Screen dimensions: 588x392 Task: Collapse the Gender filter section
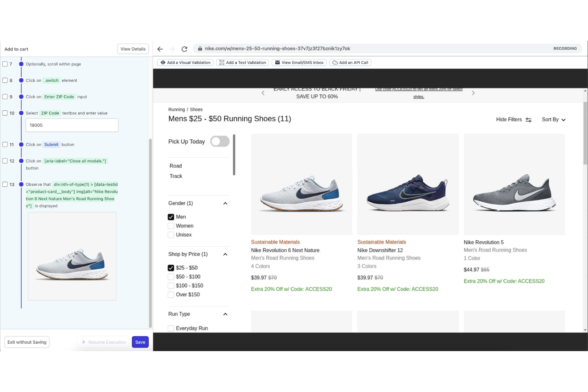225,203
